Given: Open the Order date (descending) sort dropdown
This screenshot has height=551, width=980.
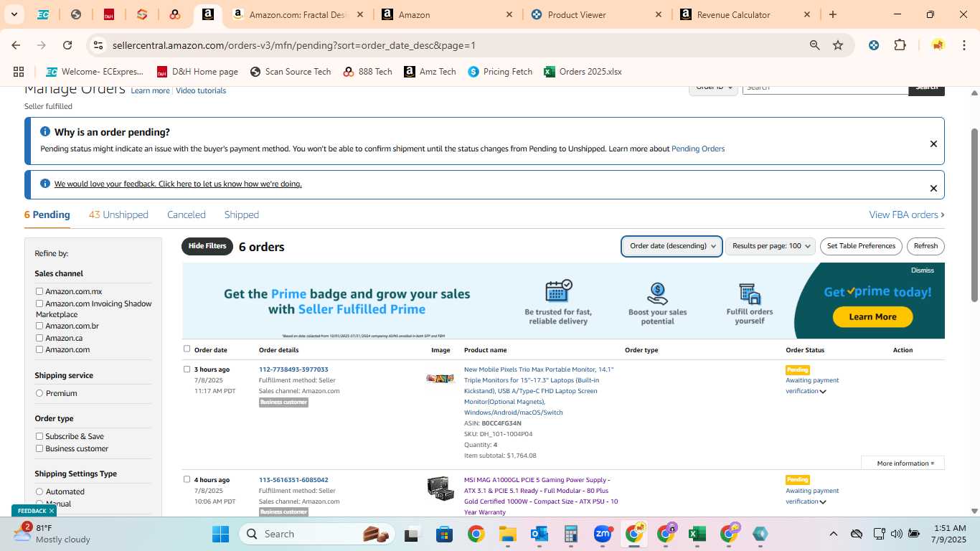Looking at the screenshot, I should (x=672, y=246).
